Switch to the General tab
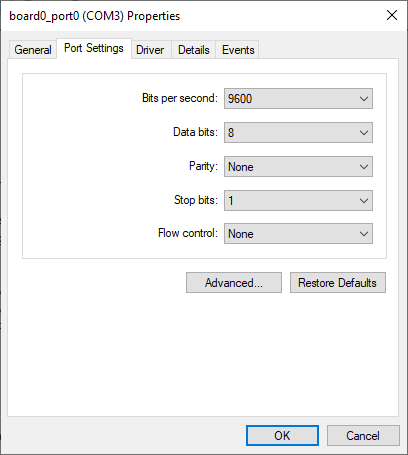Screen dimensions: 408x455 [32, 50]
